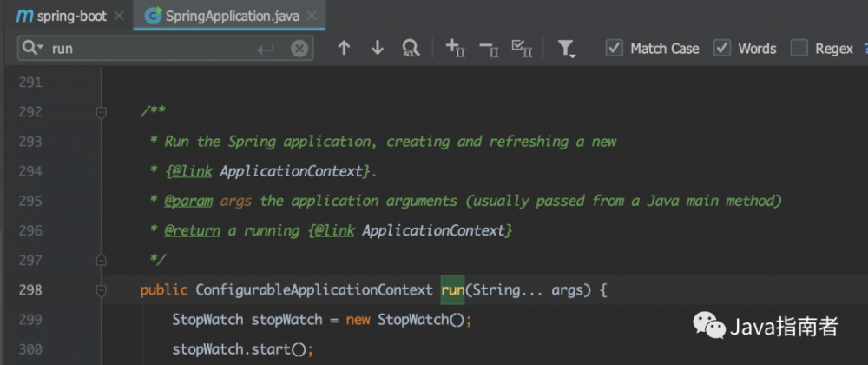Toggle the Words checkbox
868x365 pixels.
721,48
